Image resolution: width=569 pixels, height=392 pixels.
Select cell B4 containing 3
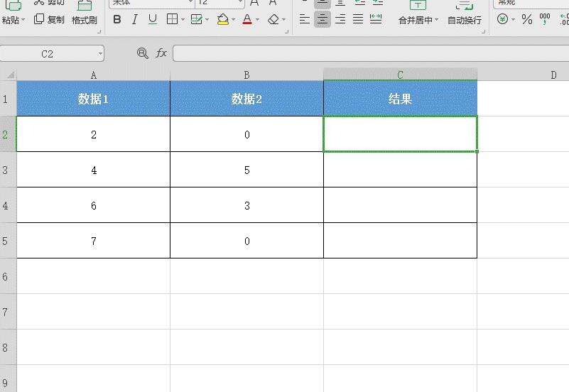click(246, 205)
